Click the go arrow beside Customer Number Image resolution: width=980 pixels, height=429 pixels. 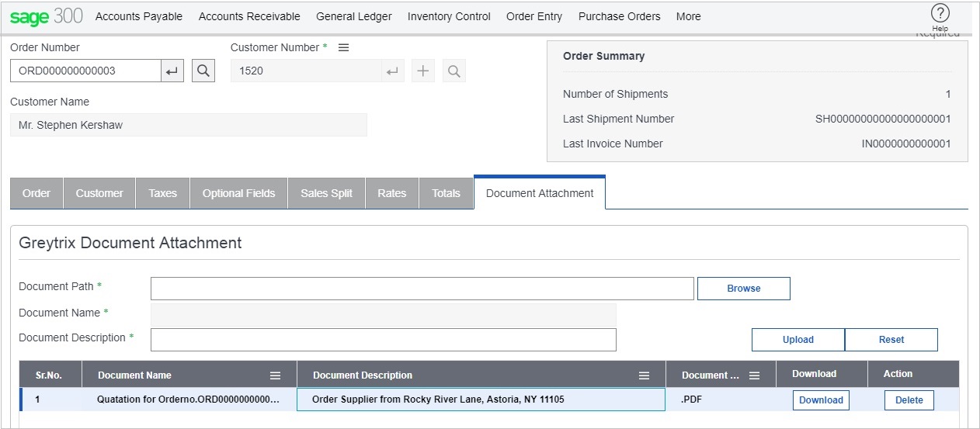click(x=393, y=71)
